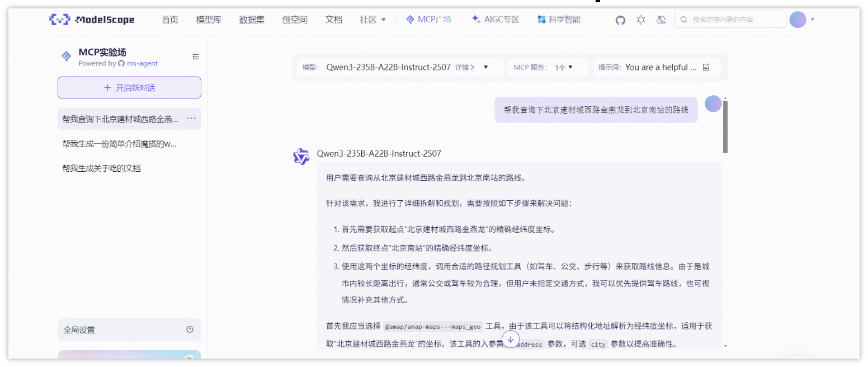Image resolution: width=868 pixels, height=367 pixels.
Task: Start a new chat with 开启新对话
Action: pyautogui.click(x=129, y=88)
